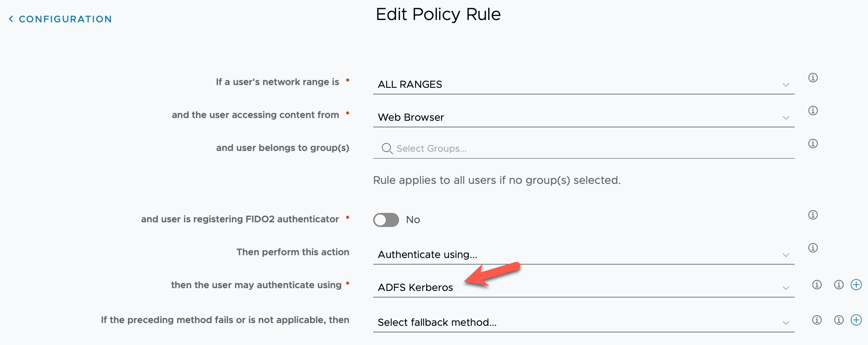
Task: Expand the Authenticate using action dropdown
Action: click(583, 255)
